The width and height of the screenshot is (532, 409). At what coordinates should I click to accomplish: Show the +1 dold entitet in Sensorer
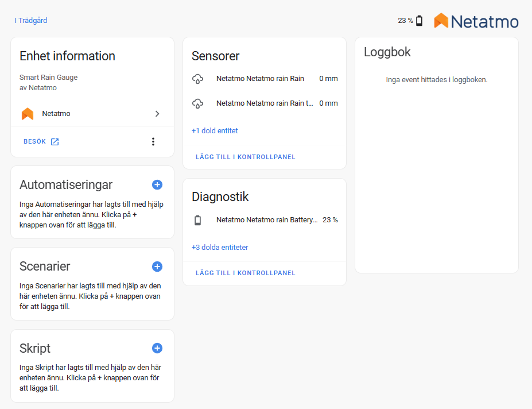215,131
